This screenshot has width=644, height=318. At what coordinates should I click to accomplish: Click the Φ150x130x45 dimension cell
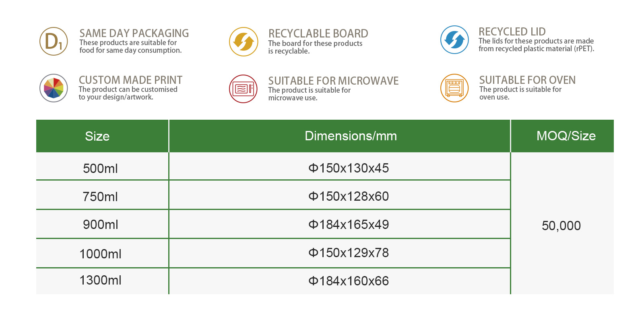(x=340, y=166)
